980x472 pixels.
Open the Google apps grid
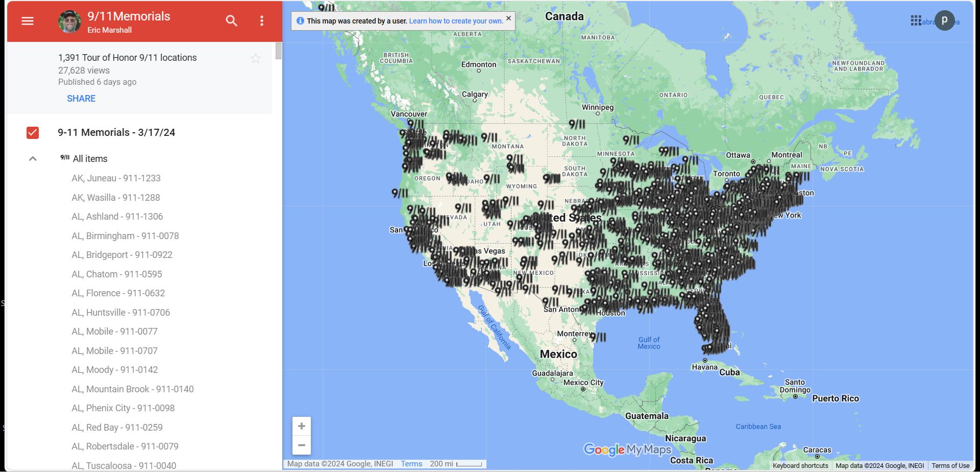coord(916,21)
